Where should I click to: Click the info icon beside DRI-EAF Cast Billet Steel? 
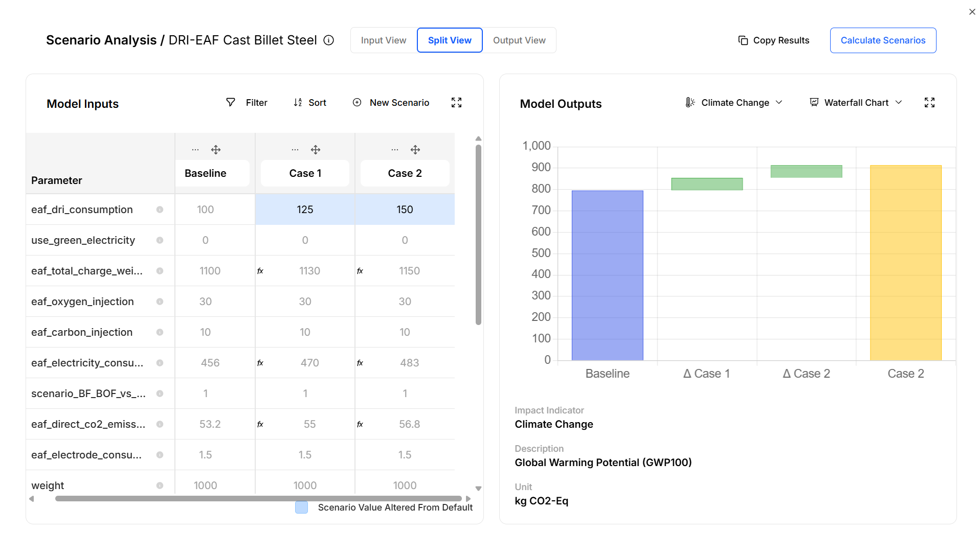point(329,40)
